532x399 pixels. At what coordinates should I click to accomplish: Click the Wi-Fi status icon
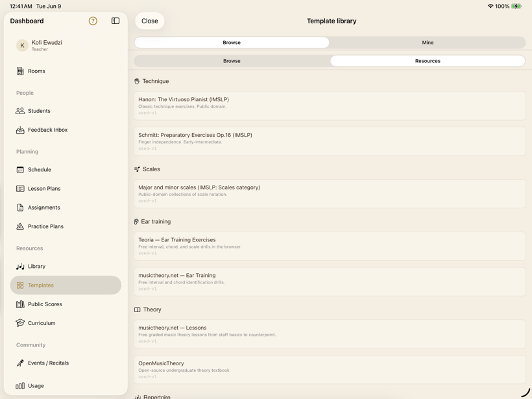pos(490,6)
